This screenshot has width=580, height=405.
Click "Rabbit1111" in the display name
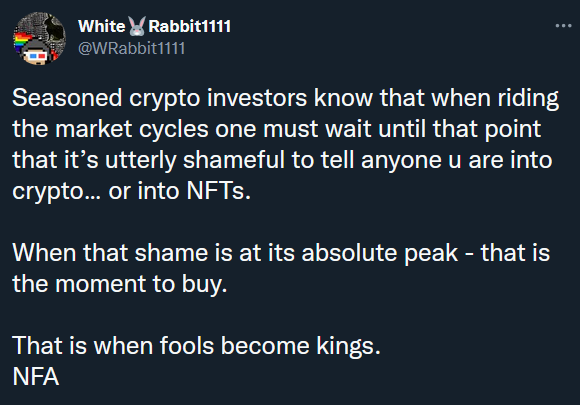click(x=189, y=26)
